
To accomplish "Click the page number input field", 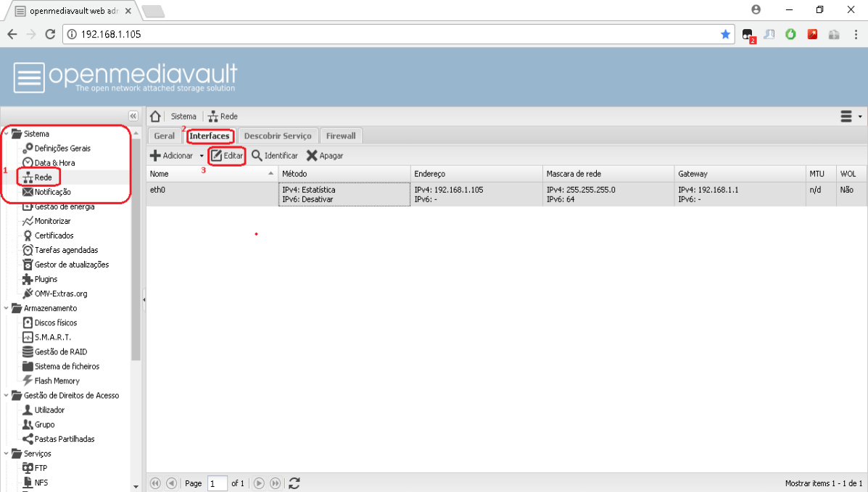I will (217, 483).
